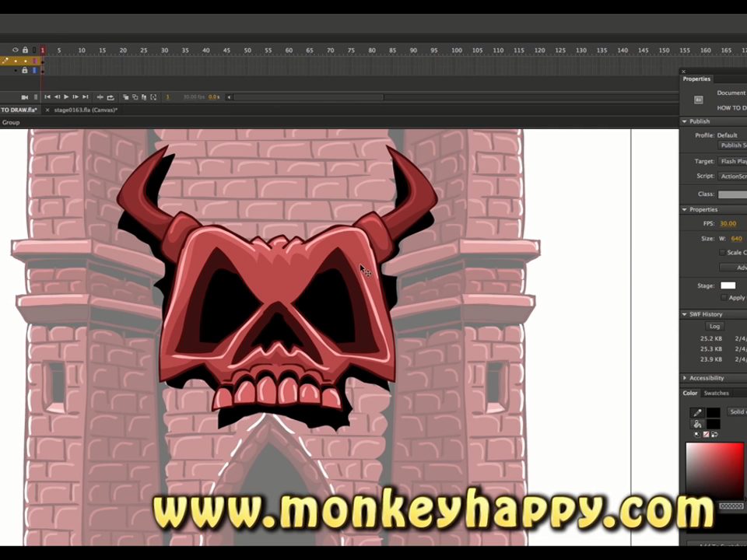Viewport: 747px width, 560px height.
Task: Click the purple outline color of top layer
Action: [35, 61]
